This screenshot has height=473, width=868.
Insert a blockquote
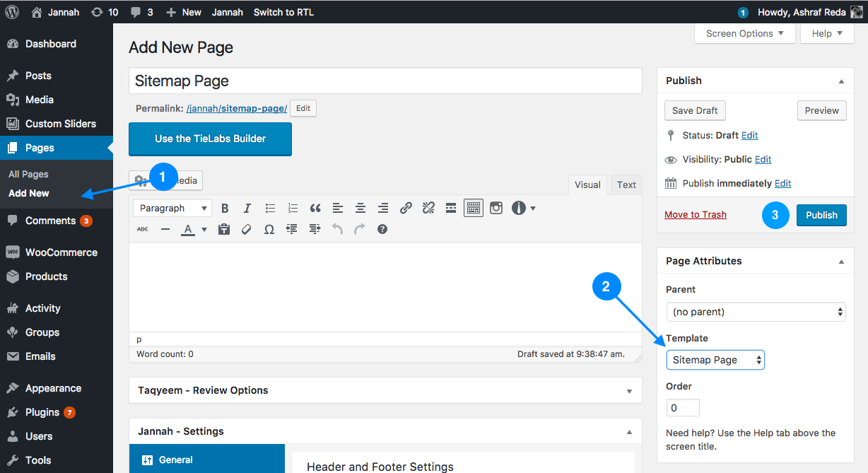point(315,208)
